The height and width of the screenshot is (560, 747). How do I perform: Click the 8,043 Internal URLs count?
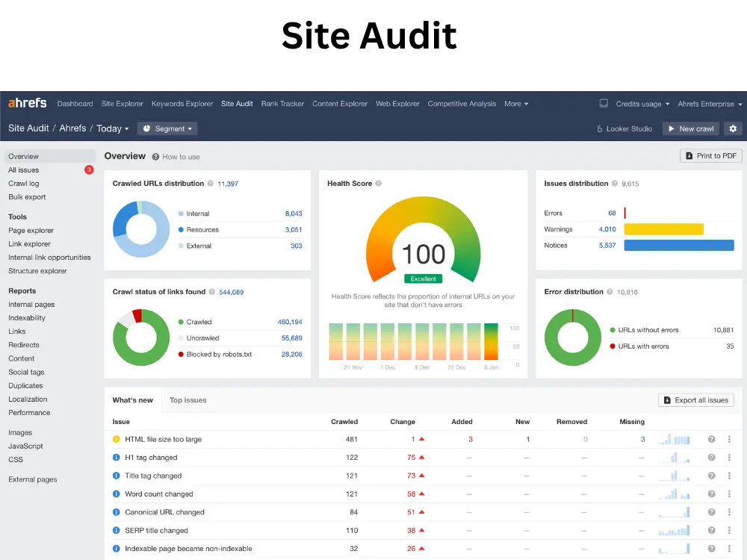pyautogui.click(x=294, y=214)
